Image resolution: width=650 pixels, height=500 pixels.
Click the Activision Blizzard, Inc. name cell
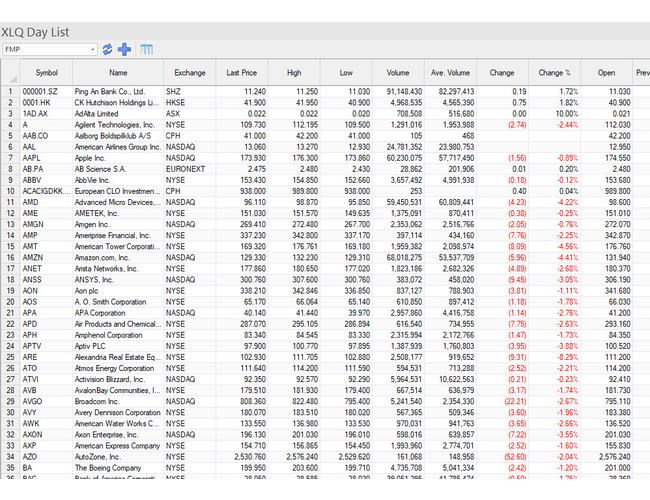118,379
